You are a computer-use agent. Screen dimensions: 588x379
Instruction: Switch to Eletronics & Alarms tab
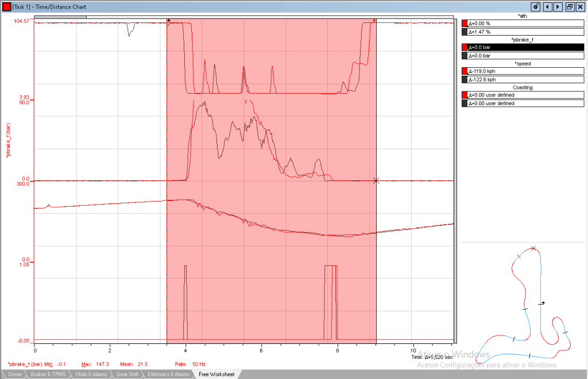(168, 374)
